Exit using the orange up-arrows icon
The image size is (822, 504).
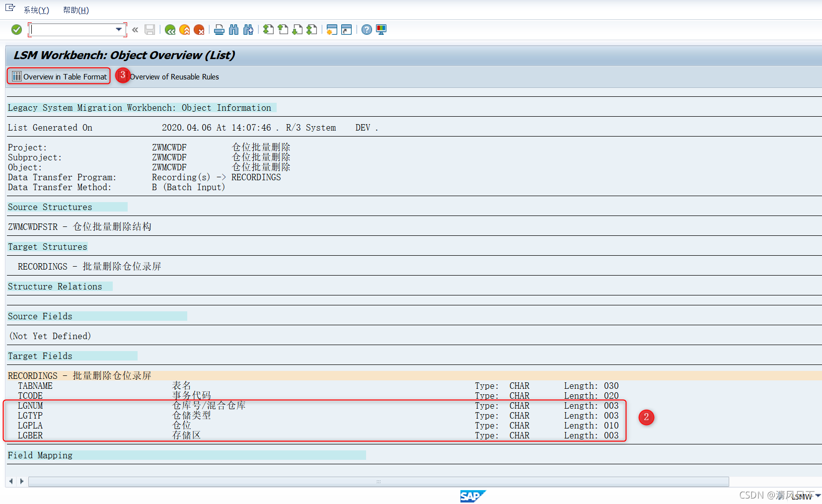pos(184,30)
